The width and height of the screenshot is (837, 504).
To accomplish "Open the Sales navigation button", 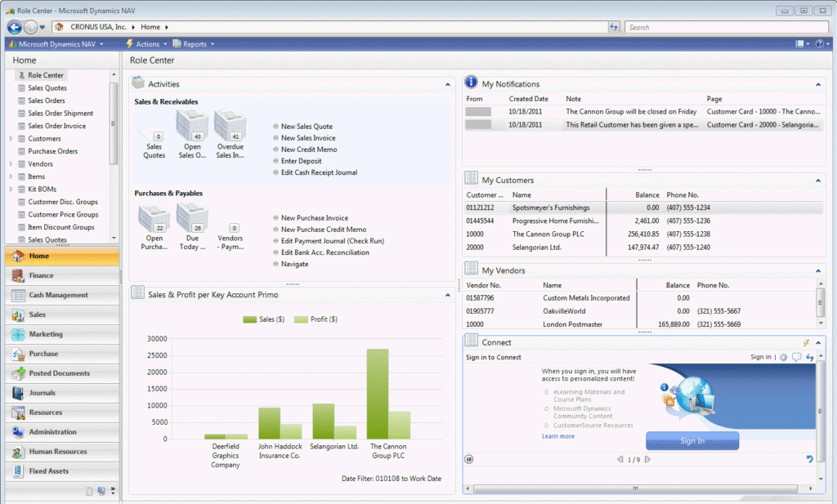I will click(62, 314).
